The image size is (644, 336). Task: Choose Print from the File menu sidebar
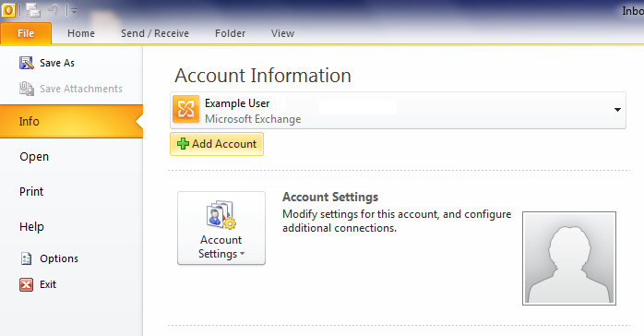(31, 191)
